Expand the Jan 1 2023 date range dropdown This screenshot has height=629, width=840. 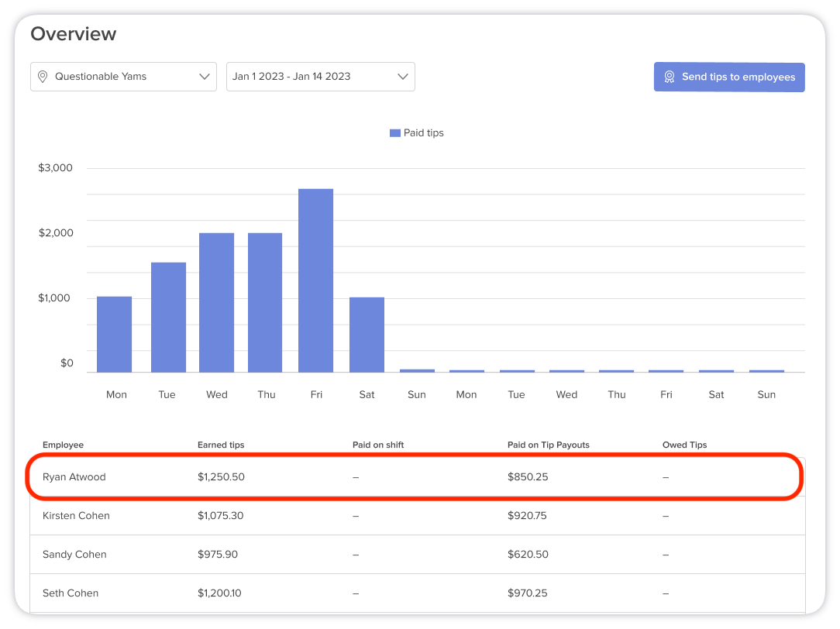[x=320, y=77]
